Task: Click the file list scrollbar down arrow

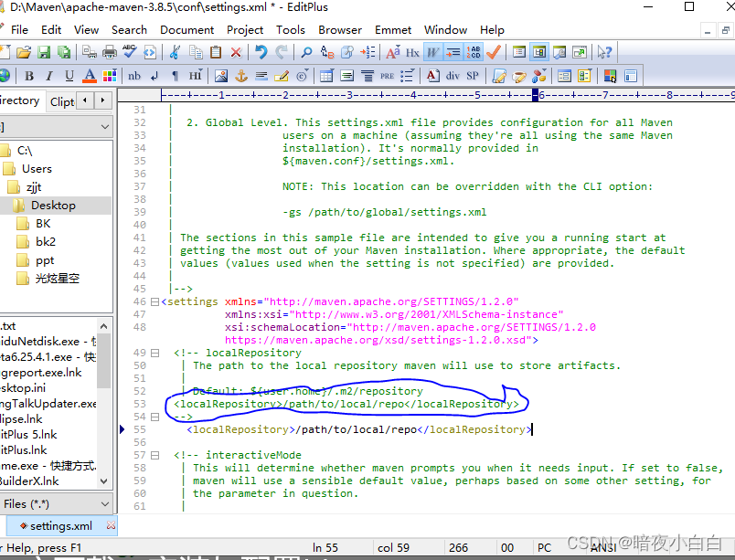Action: pyautogui.click(x=104, y=481)
